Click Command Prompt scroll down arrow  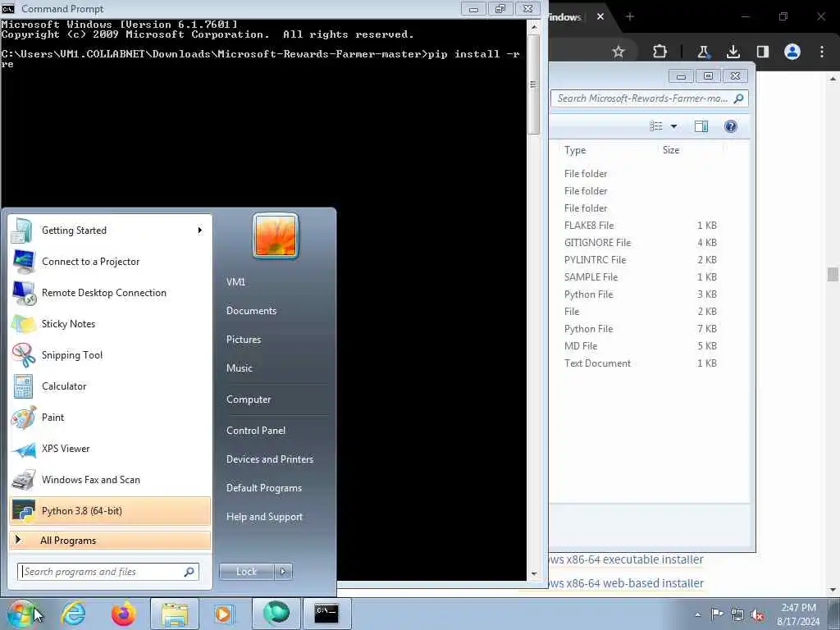click(x=533, y=573)
